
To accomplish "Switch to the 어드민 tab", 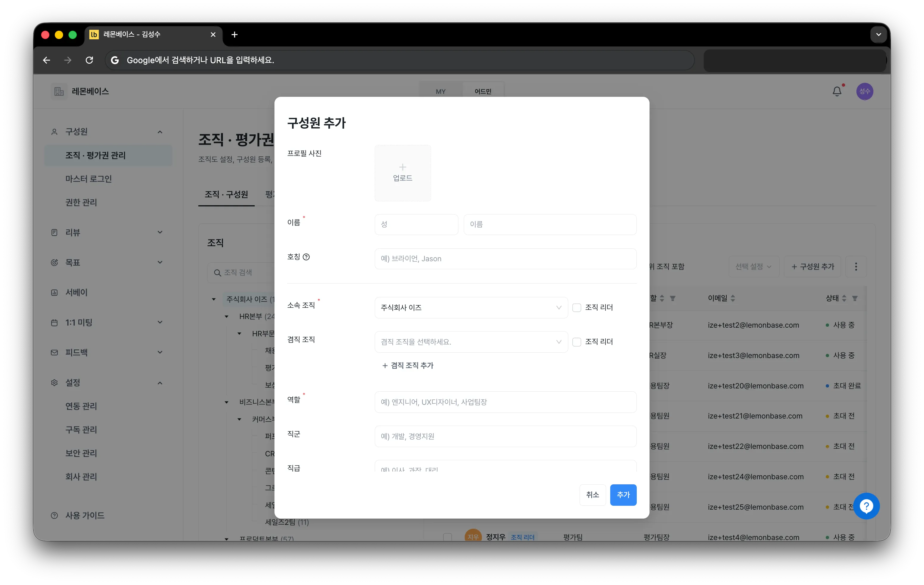I will point(483,91).
